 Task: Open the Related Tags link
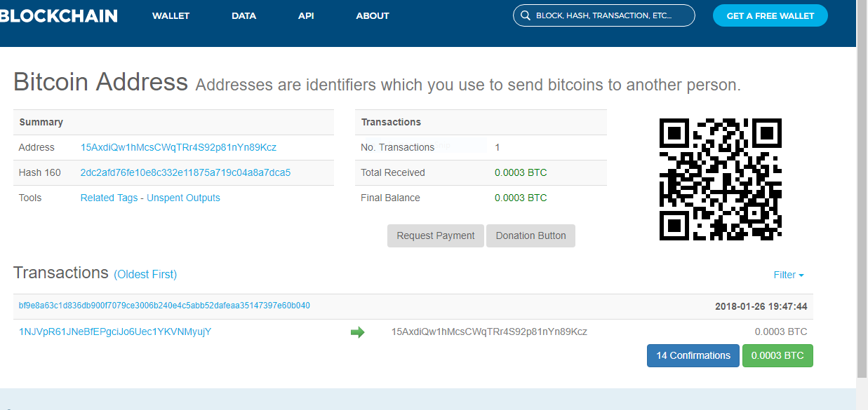(x=109, y=198)
